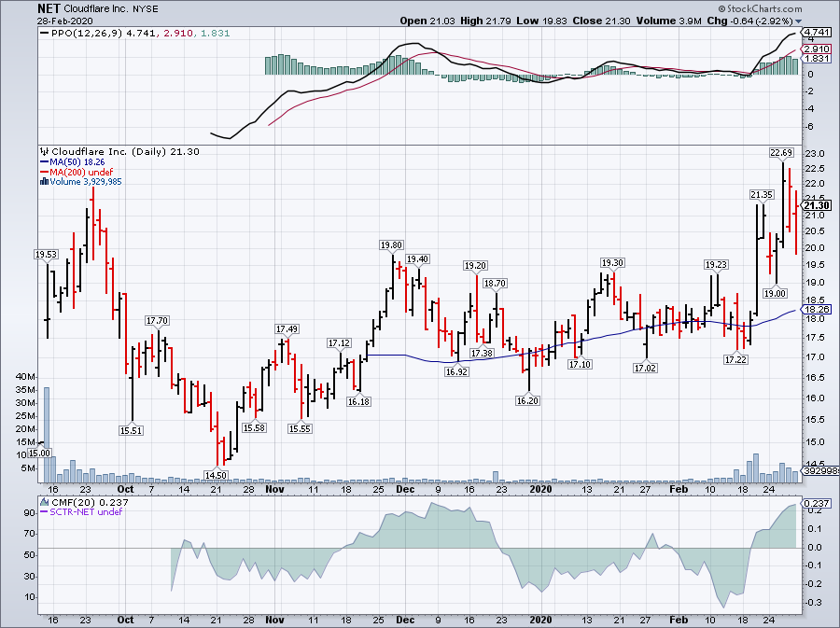Viewport: 840px width, 628px height.
Task: Click the 17.10 price label
Action: [580, 365]
